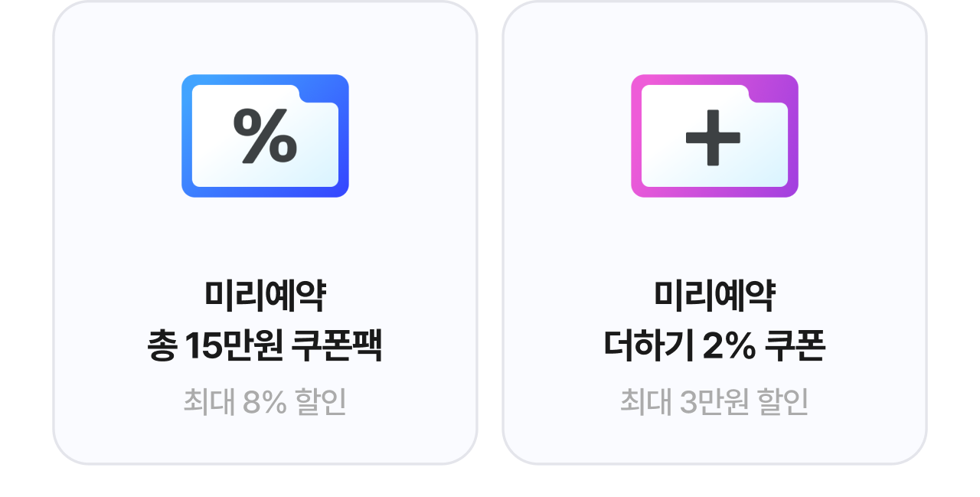Viewport: 980px width, 497px height.
Task: Click the 미리예약 heading in the right card
Action: coord(714,296)
